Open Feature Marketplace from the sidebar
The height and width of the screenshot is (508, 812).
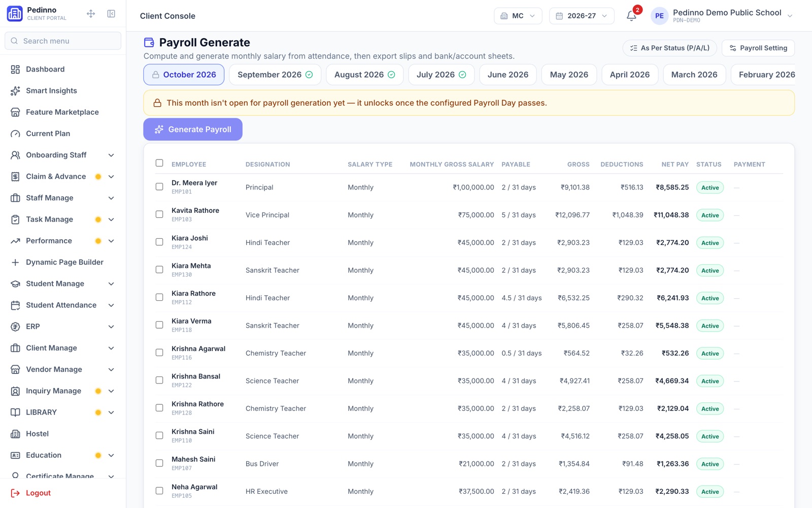tap(63, 112)
